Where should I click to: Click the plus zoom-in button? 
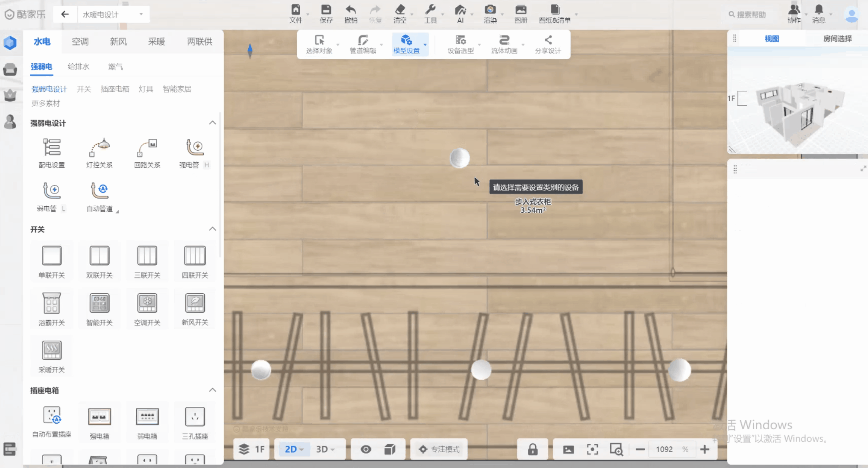point(705,449)
